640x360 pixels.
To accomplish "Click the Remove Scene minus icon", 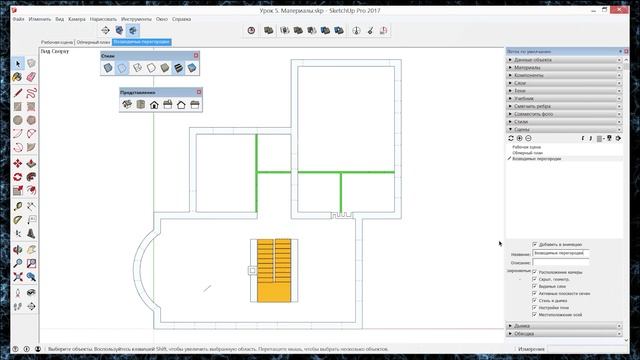I will 528,138.
